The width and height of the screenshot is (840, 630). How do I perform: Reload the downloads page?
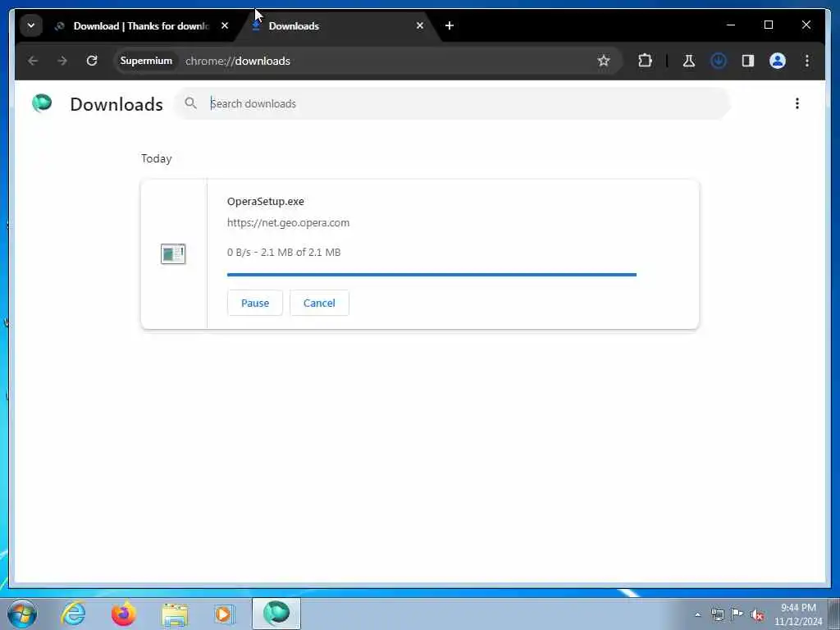[92, 61]
